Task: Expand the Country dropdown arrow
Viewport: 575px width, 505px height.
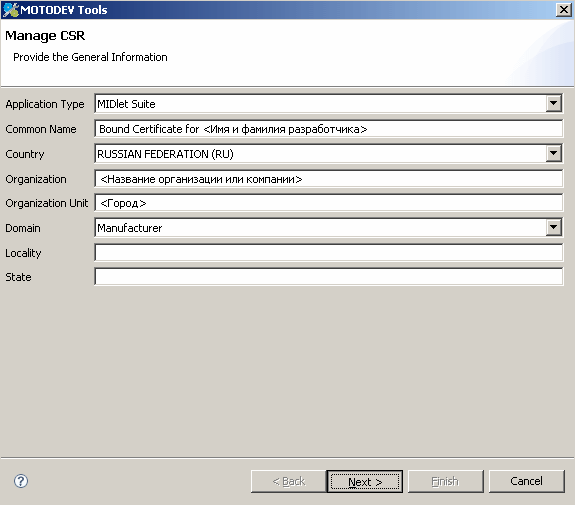Action: coord(553,154)
